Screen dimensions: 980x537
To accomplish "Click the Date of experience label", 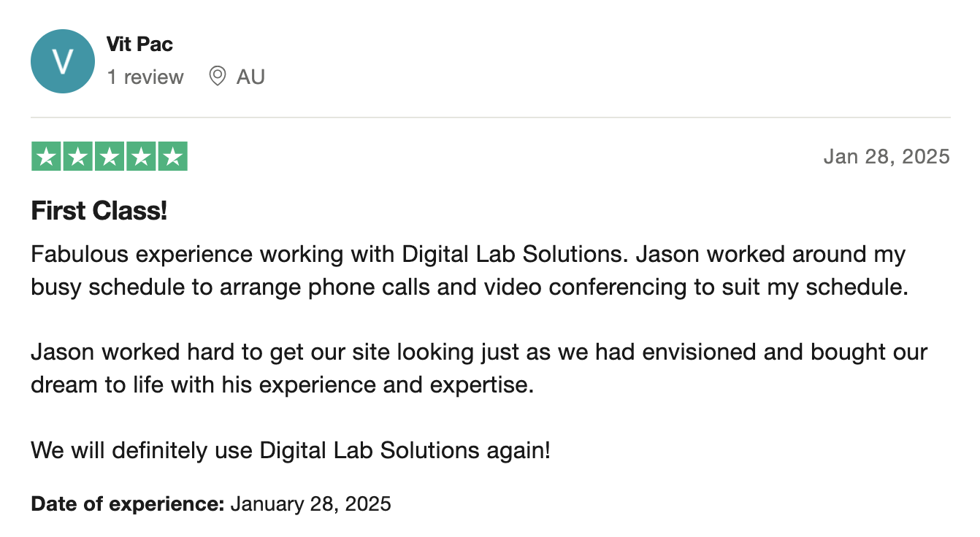I will tap(127, 503).
